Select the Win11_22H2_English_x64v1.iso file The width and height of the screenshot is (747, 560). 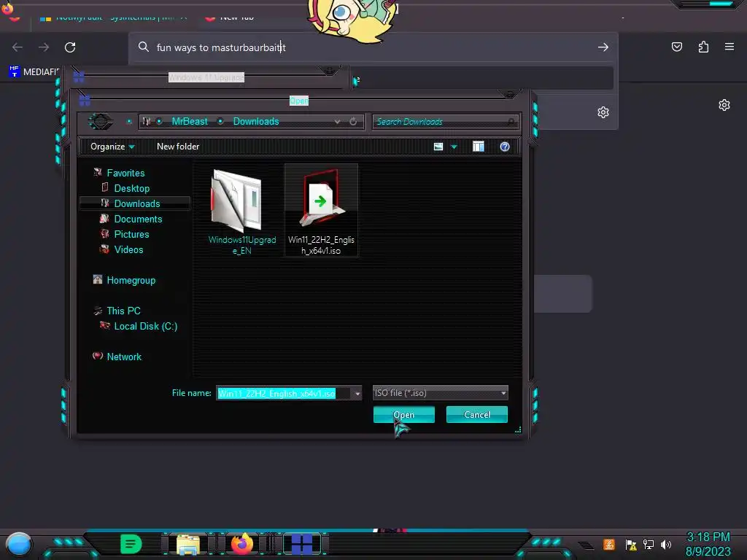pyautogui.click(x=321, y=211)
